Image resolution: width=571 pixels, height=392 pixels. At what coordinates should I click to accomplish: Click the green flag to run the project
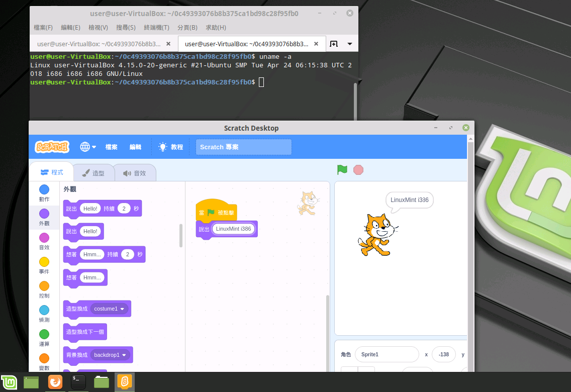pos(342,169)
